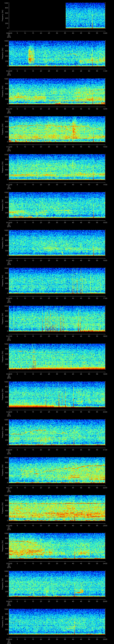
Task: Open the spectrogram panel starting at 8:14:00
Action: pyautogui.click(x=57, y=205)
